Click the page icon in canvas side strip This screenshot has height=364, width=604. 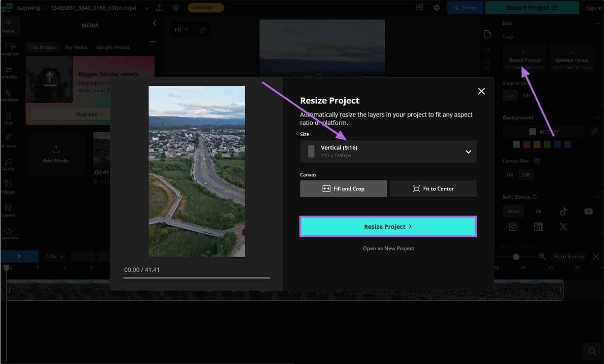487,34
